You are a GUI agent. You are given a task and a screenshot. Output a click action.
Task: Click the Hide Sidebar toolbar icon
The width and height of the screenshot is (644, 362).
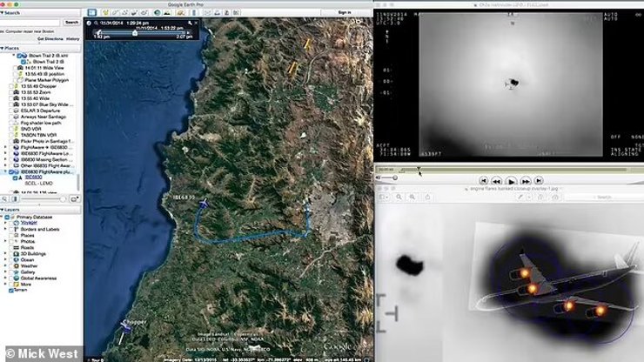91,13
